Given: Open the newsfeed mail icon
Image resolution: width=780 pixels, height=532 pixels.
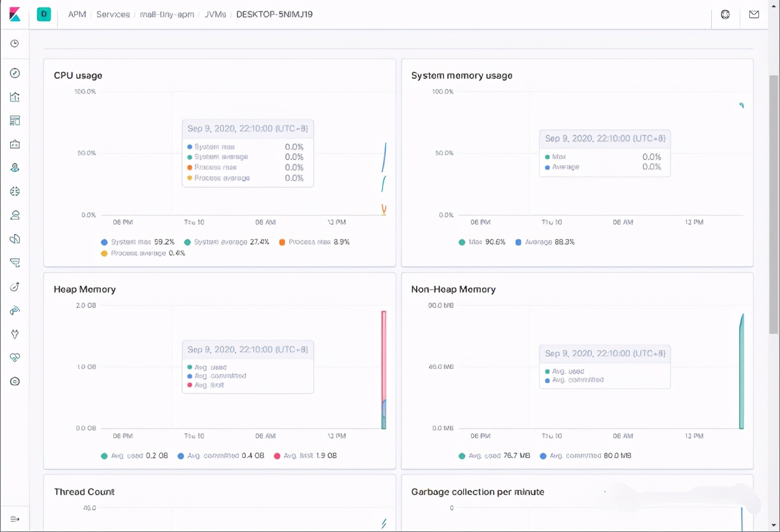Looking at the screenshot, I should pyautogui.click(x=754, y=14).
